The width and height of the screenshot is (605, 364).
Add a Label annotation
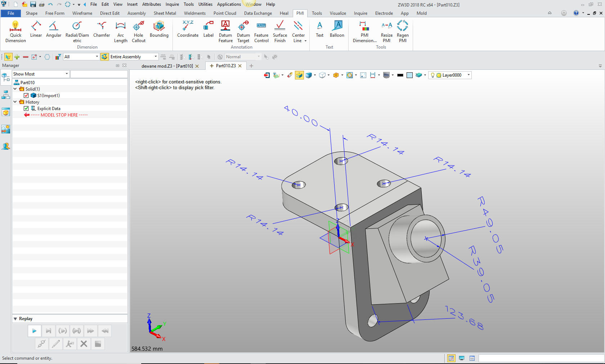pos(209,29)
